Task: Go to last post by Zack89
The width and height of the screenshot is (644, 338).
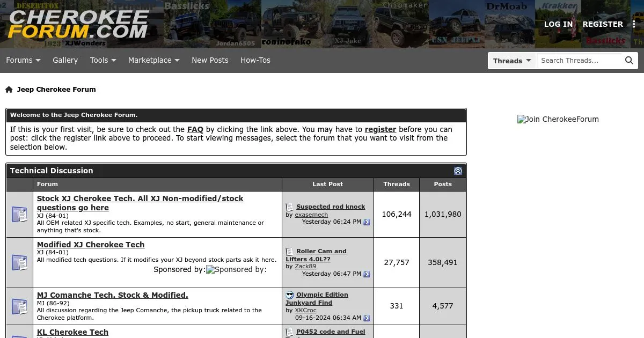Action: coord(367,274)
